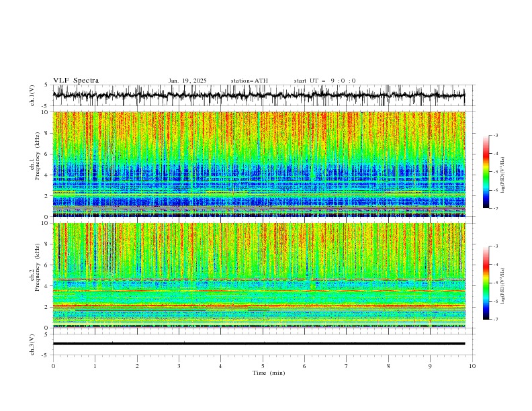532x411 pixels.
Task: Select the lower colorbar 'log(PSD)(V²/Hz)' label
Action: pyautogui.click(x=503, y=286)
